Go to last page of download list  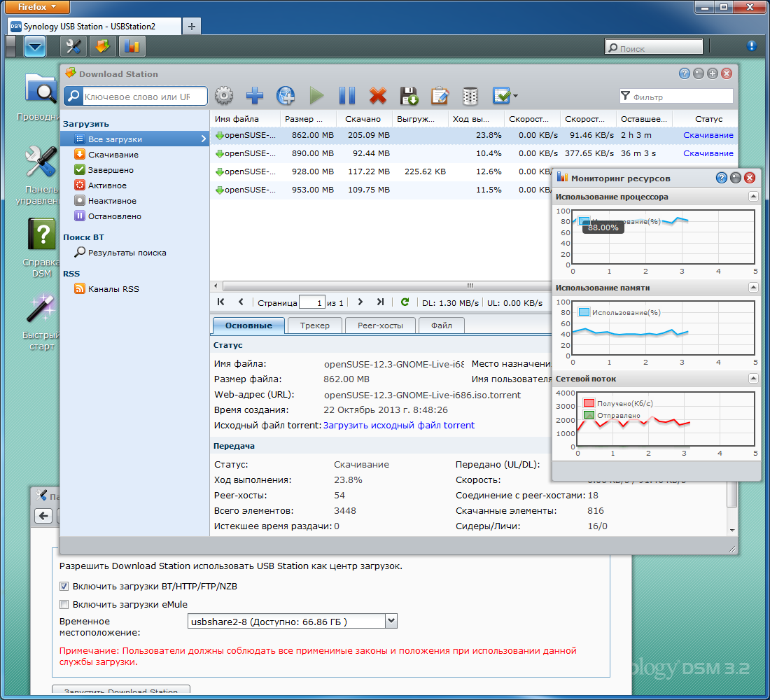click(x=381, y=302)
